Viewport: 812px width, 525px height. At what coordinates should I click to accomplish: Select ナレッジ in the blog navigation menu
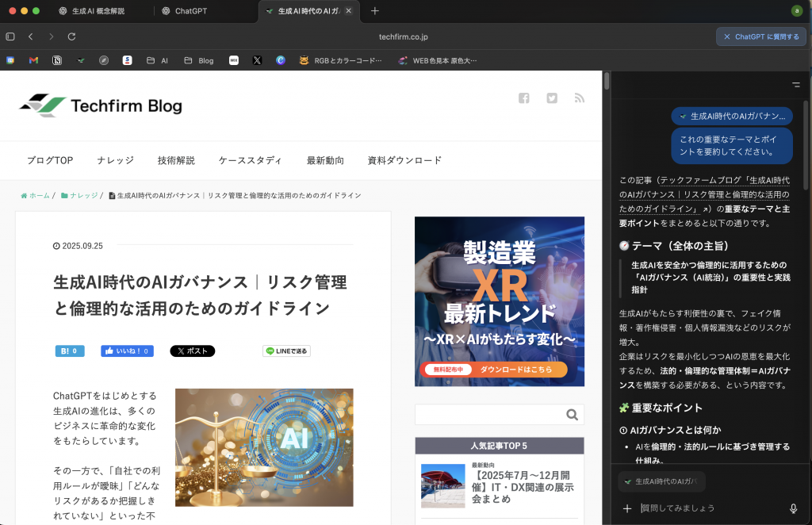coord(115,160)
